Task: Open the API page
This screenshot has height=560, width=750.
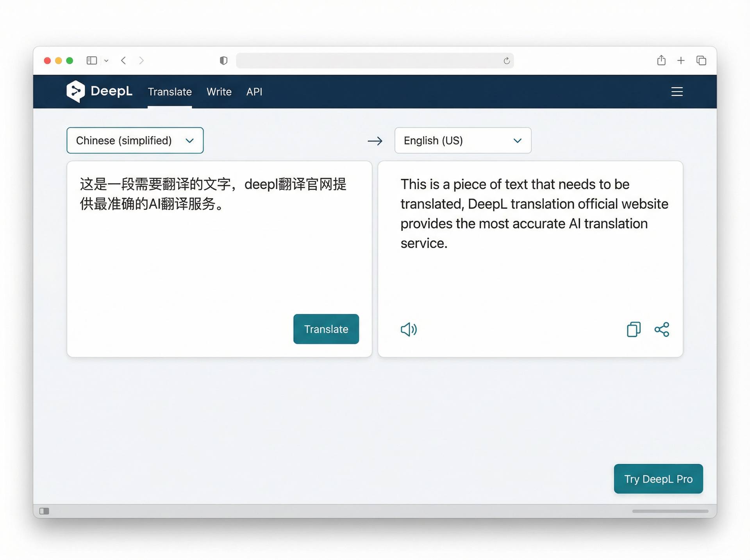Action: point(254,91)
